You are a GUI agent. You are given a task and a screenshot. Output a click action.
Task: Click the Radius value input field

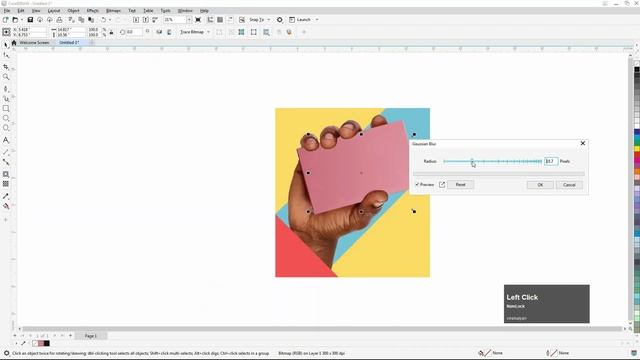551,161
